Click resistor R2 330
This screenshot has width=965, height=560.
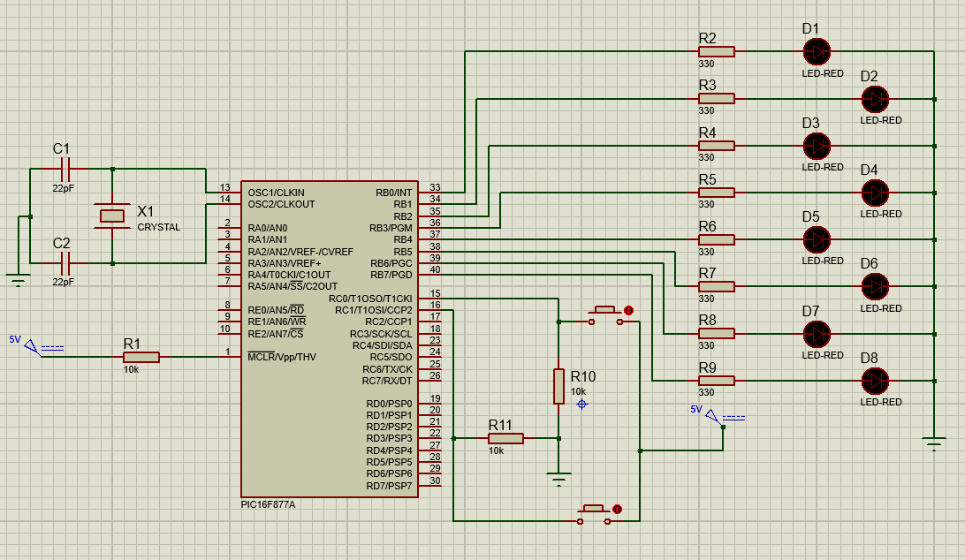tap(716, 50)
